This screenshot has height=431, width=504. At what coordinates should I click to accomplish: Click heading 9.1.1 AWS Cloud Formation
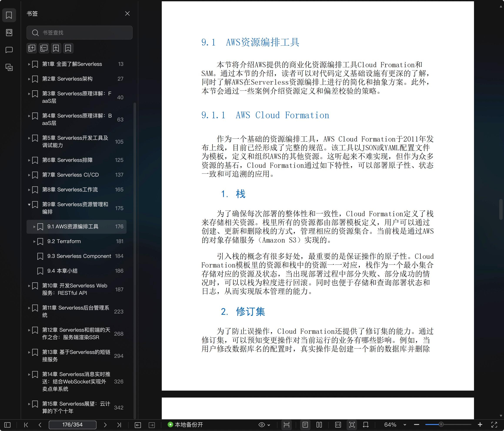click(x=265, y=115)
